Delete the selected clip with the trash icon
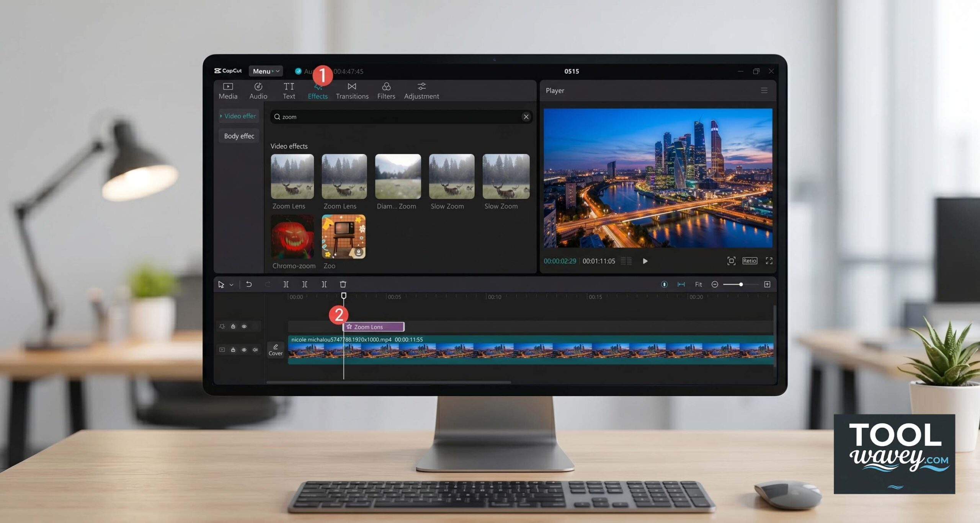The width and height of the screenshot is (980, 523). [343, 284]
